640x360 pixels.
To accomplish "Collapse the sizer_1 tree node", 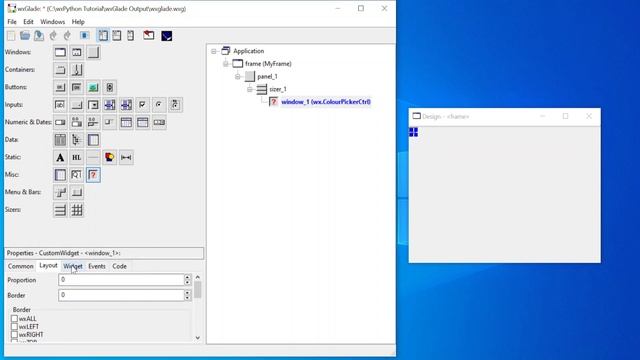I will click(250, 89).
